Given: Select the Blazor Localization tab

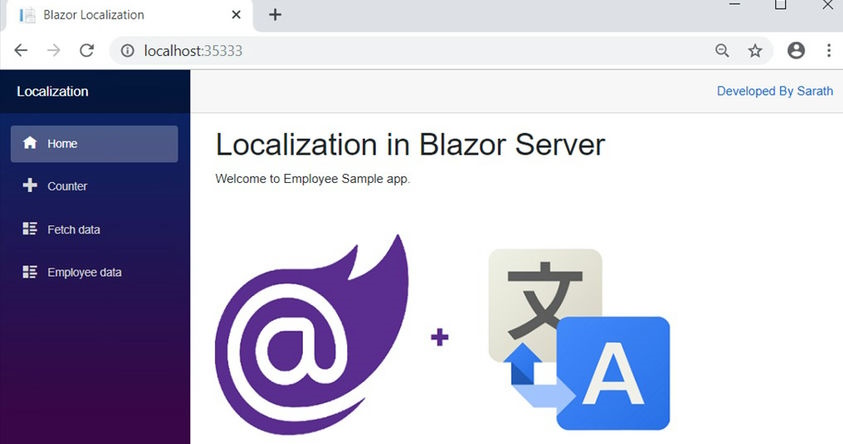Looking at the screenshot, I should tap(129, 15).
